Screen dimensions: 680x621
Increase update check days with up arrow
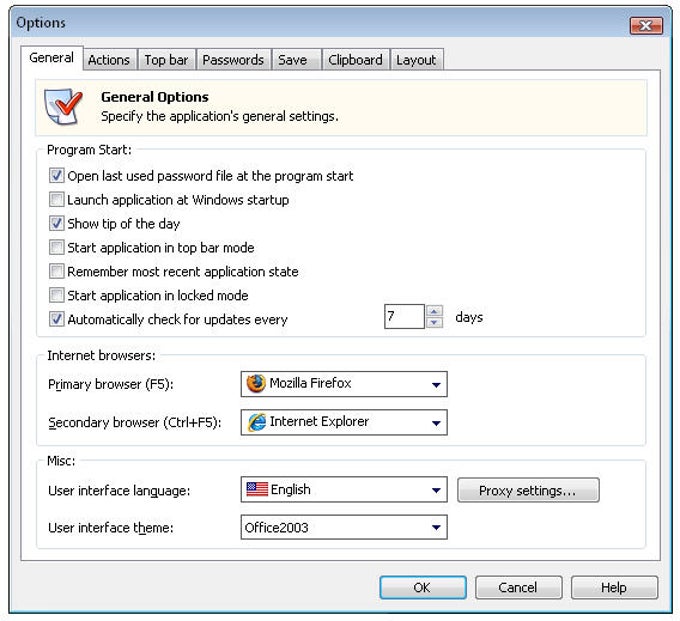click(x=434, y=312)
